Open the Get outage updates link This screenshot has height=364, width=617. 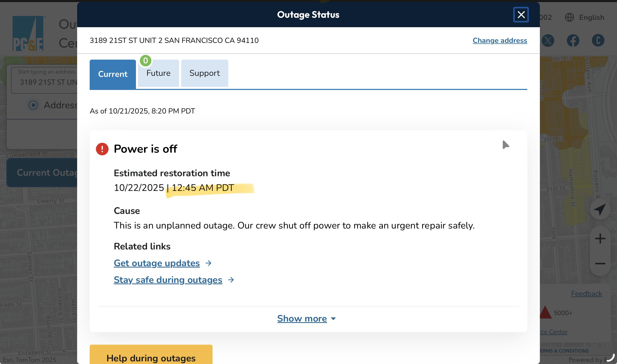point(157,263)
